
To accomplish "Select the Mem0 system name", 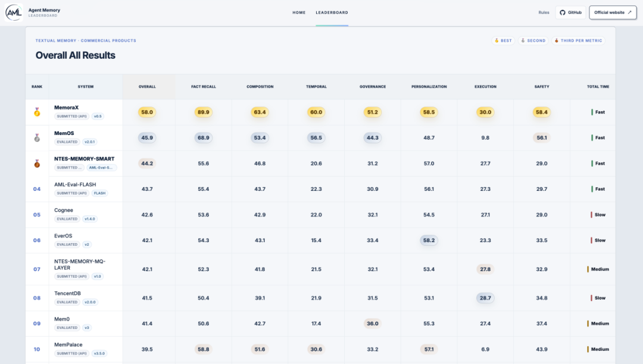I will coord(62,319).
